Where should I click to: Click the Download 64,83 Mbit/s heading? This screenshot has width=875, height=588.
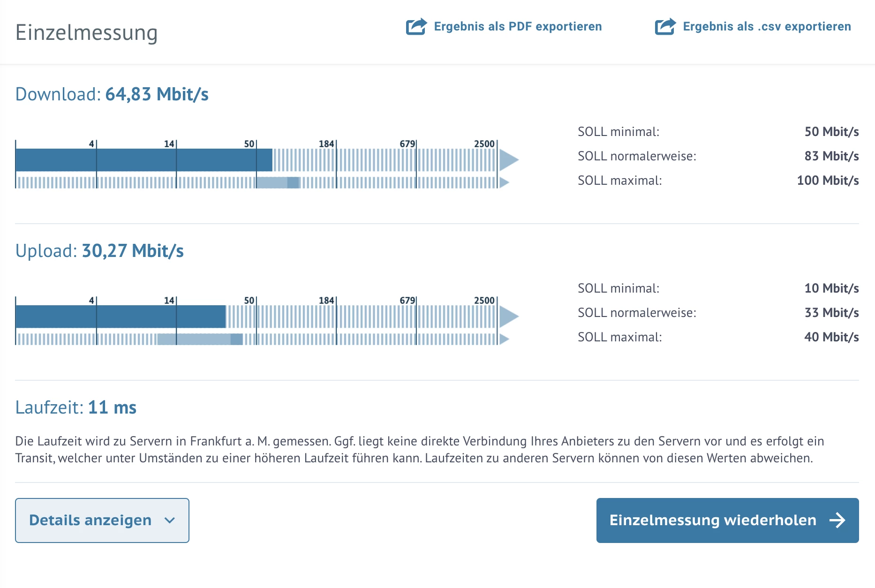pos(112,94)
